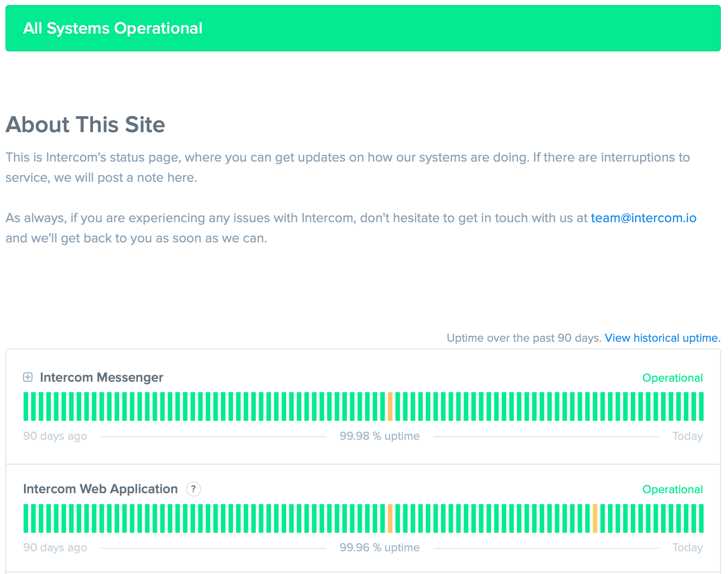This screenshot has width=728, height=574.
Task: Click the leftmost green bar for Web Application
Action: click(x=26, y=518)
